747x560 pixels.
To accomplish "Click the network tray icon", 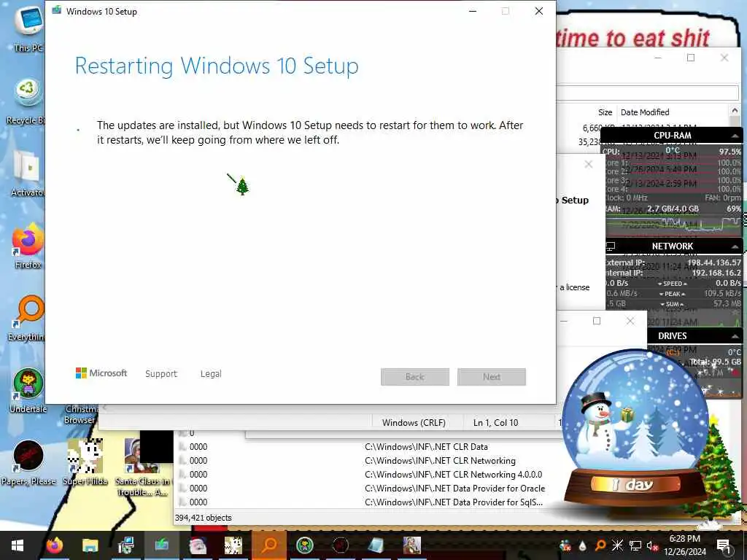I will click(635, 545).
